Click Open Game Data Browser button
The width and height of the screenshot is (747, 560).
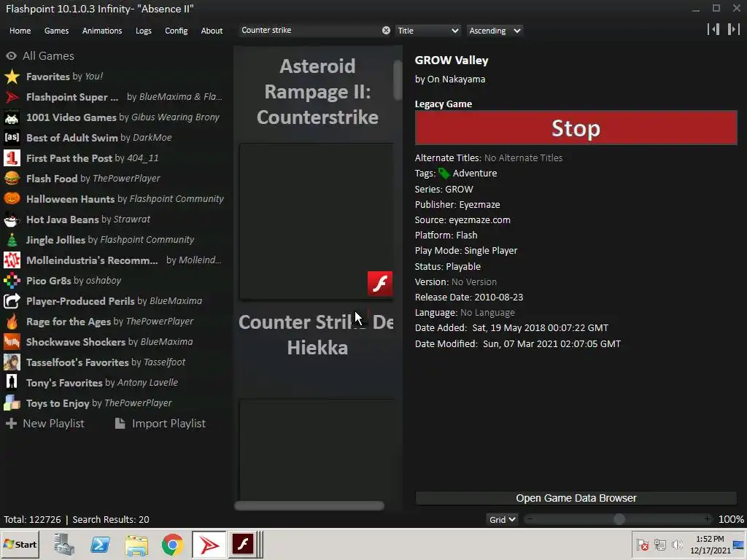[x=576, y=498]
